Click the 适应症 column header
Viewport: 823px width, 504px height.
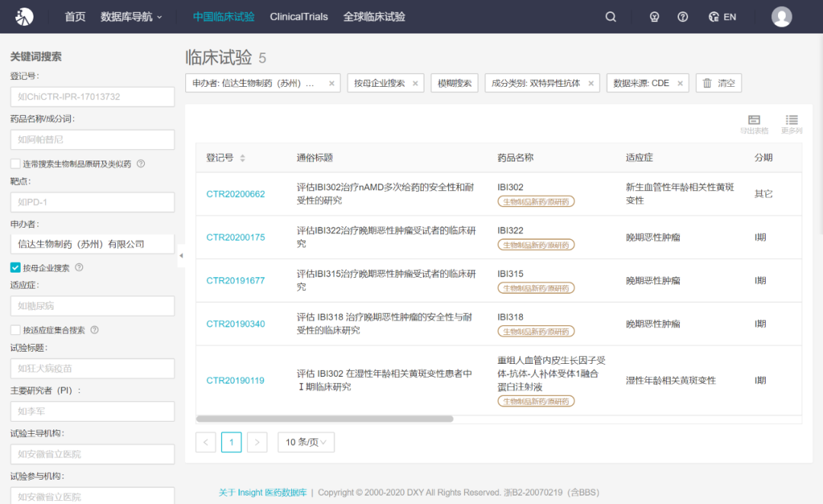(x=639, y=158)
